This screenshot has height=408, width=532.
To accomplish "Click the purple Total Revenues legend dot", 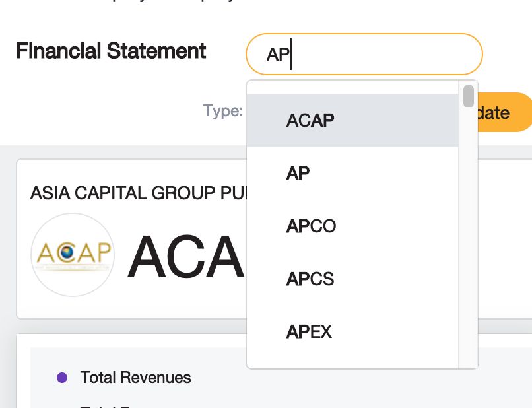I will (62, 378).
